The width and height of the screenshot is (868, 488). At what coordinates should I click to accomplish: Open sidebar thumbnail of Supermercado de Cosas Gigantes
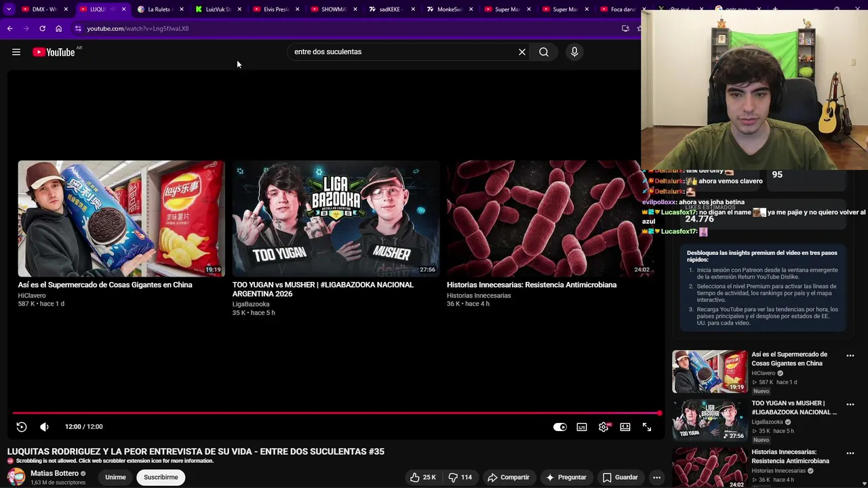709,371
